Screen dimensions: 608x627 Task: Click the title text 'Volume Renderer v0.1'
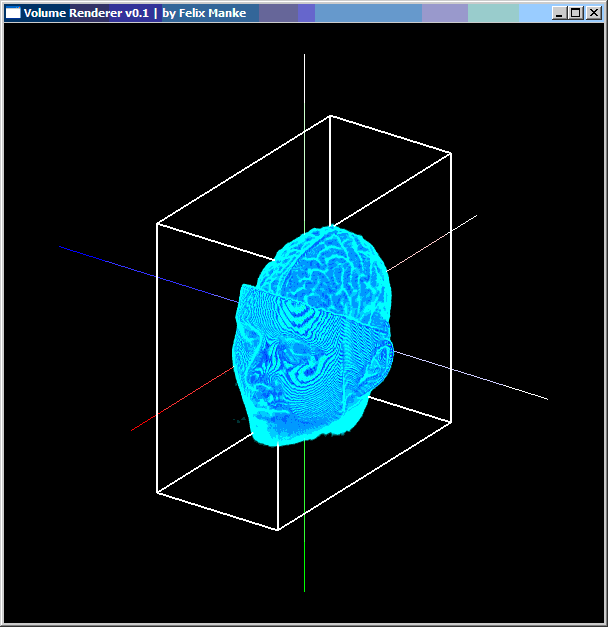tap(86, 13)
